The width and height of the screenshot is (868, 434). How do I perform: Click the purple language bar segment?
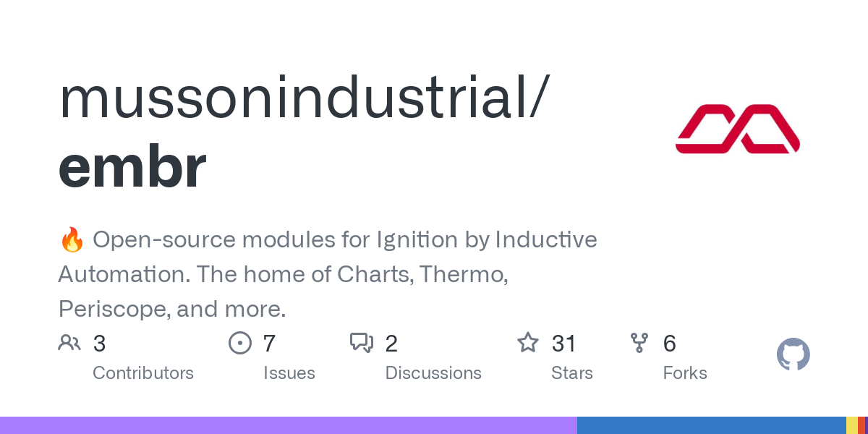pos(289,425)
